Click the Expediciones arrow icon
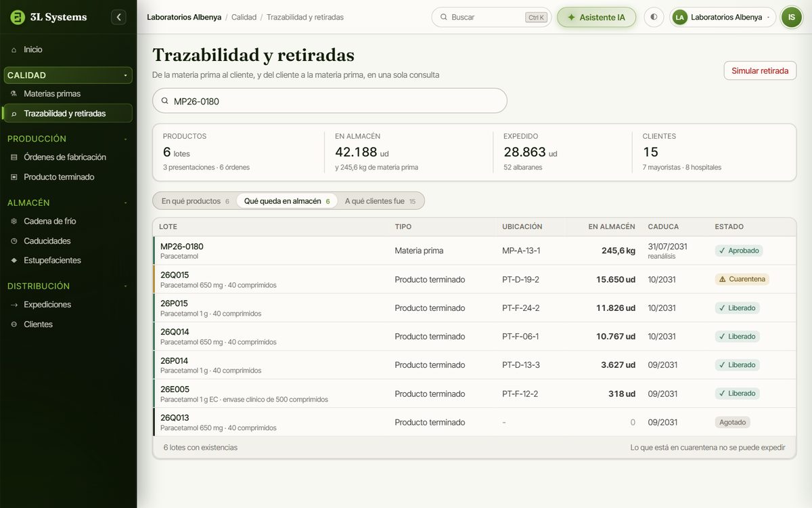 (x=14, y=305)
